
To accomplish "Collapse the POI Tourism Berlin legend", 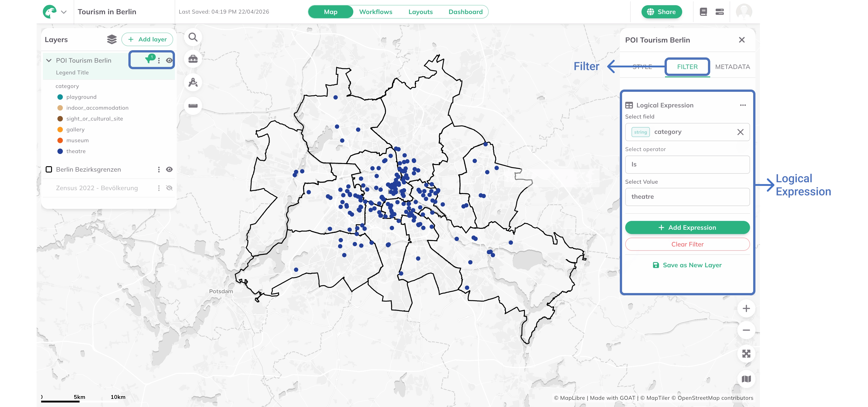I will (x=49, y=60).
